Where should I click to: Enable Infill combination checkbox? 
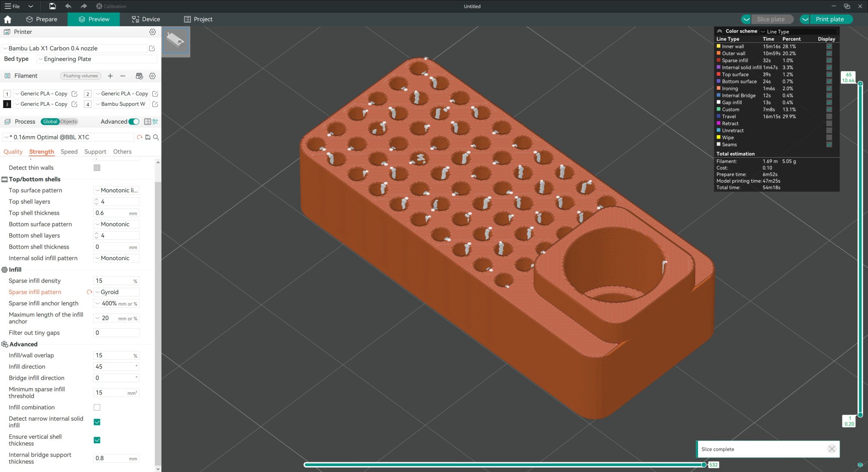pyautogui.click(x=97, y=407)
